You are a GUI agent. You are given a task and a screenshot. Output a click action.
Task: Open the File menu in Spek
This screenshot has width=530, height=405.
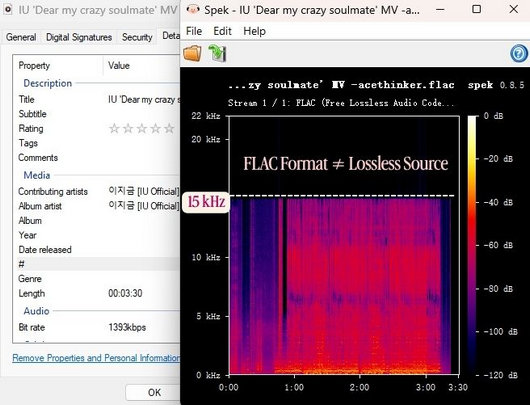194,31
